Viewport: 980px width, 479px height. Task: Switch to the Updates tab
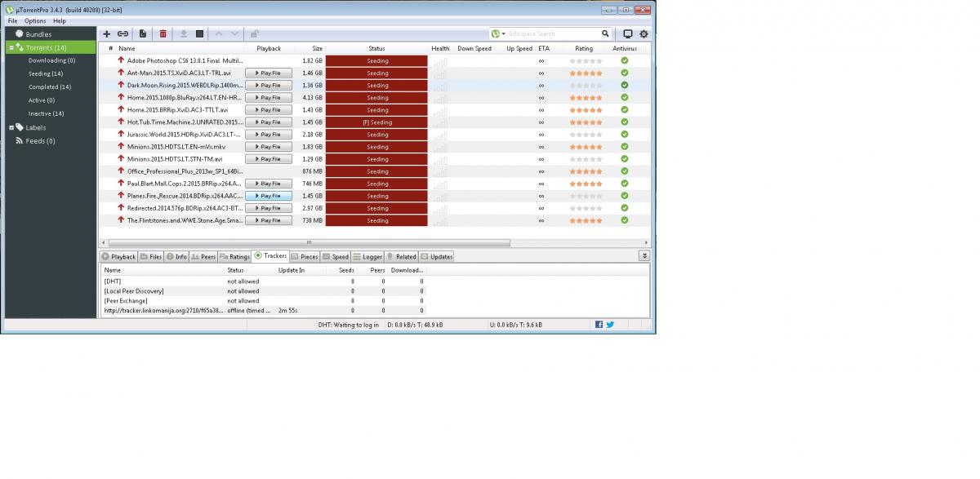click(436, 256)
